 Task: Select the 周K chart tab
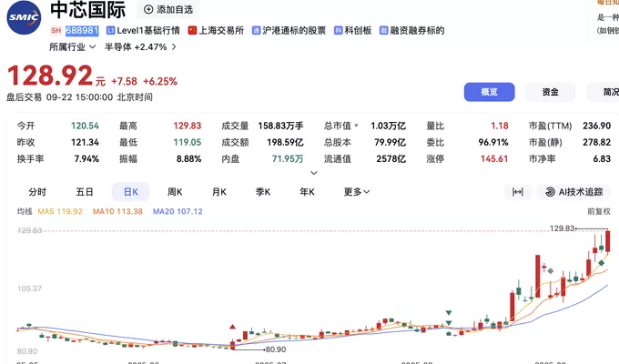[175, 192]
